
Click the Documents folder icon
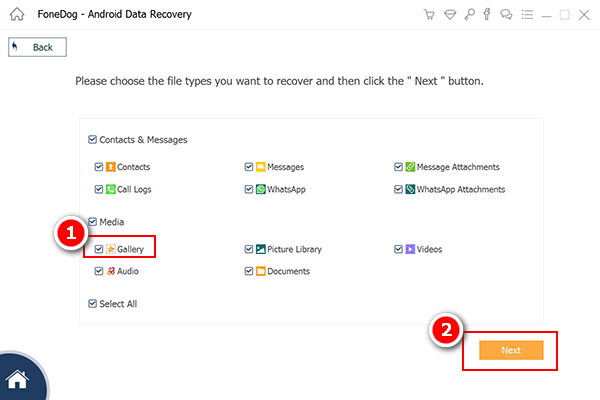coord(260,271)
